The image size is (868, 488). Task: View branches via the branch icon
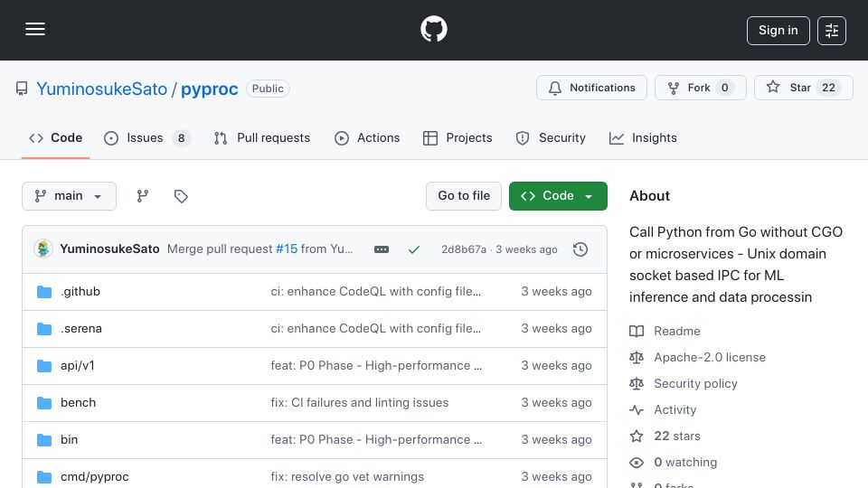[142, 196]
